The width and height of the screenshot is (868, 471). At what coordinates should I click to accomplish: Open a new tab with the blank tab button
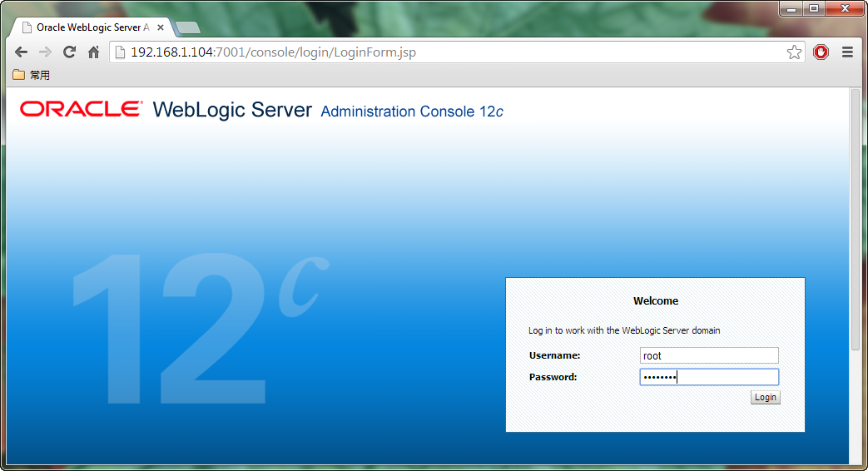[188, 28]
